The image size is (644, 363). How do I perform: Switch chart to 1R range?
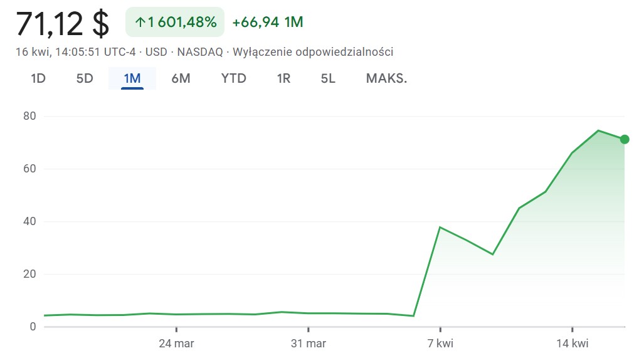(283, 79)
